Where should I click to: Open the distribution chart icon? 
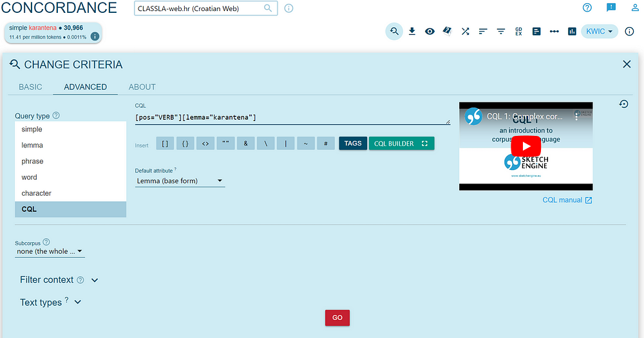click(x=572, y=31)
